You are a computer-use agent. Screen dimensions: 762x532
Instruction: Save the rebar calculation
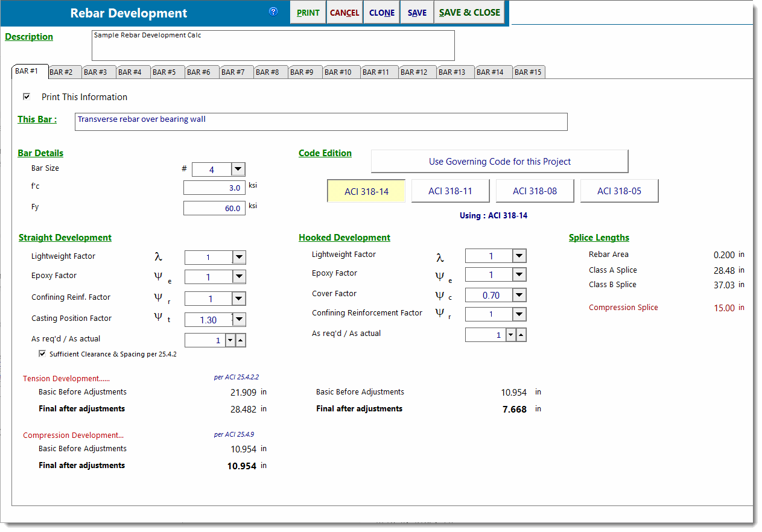416,12
